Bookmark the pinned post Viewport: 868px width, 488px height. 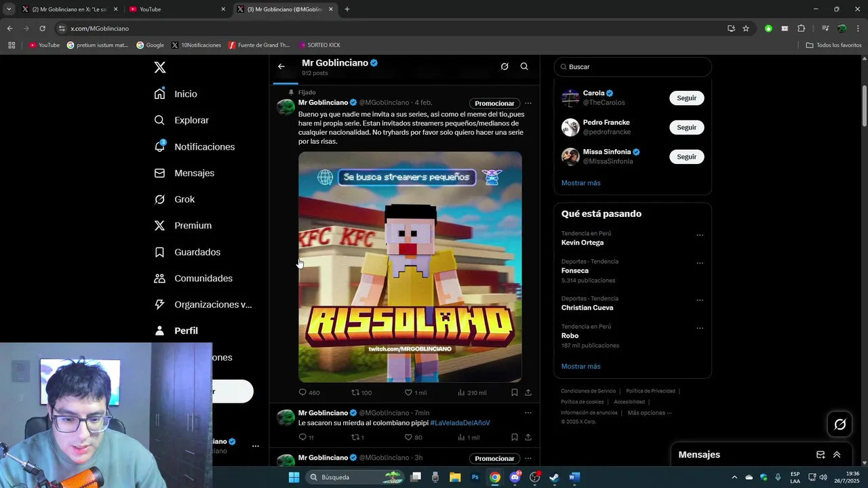coord(515,392)
